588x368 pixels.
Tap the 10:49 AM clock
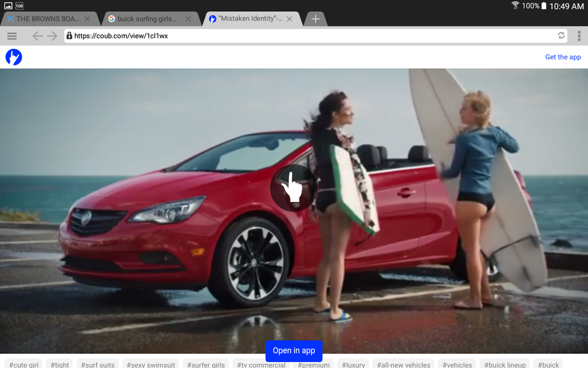[x=566, y=6]
